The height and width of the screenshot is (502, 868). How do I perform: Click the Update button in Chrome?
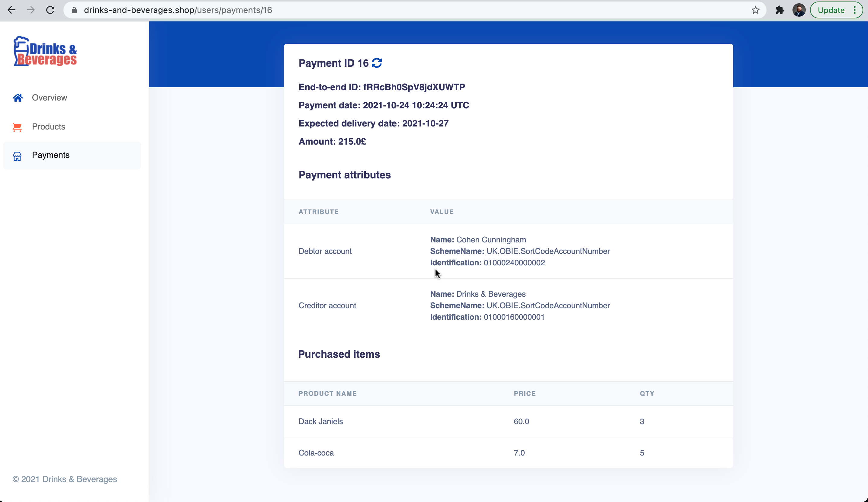click(831, 10)
